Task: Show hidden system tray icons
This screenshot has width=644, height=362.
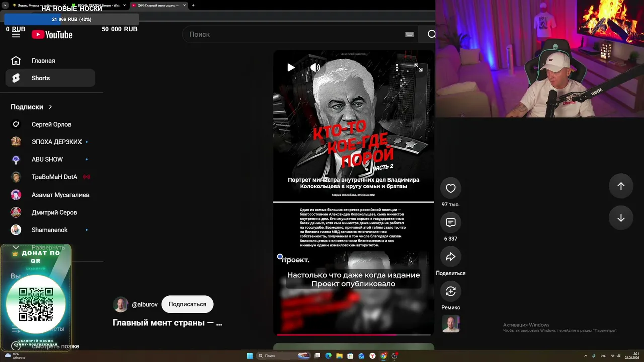Action: [x=585, y=356]
